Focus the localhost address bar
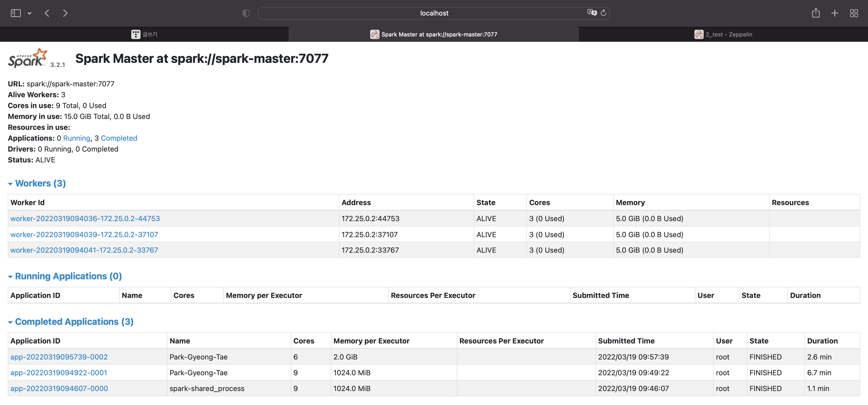Viewport: 868px width, 405px height. (434, 13)
